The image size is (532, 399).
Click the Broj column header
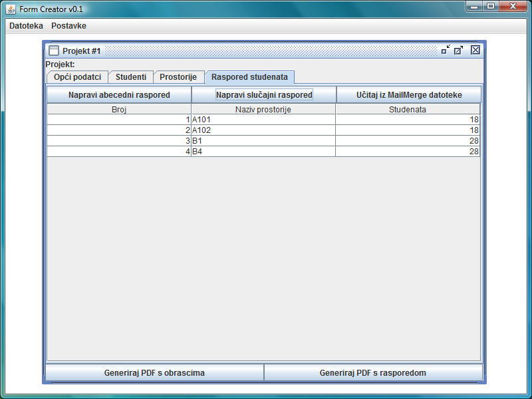click(119, 110)
